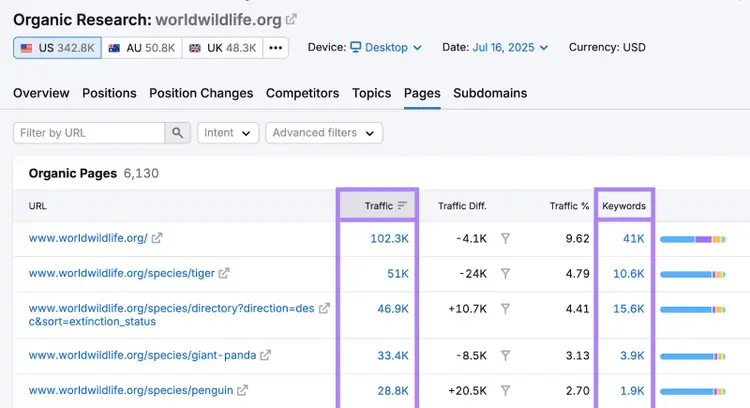Click the Organic Pages 6,130 heading

point(94,173)
